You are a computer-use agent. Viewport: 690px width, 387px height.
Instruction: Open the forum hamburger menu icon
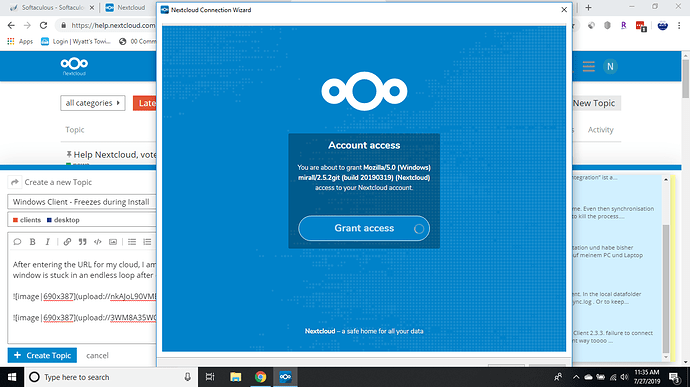589,66
